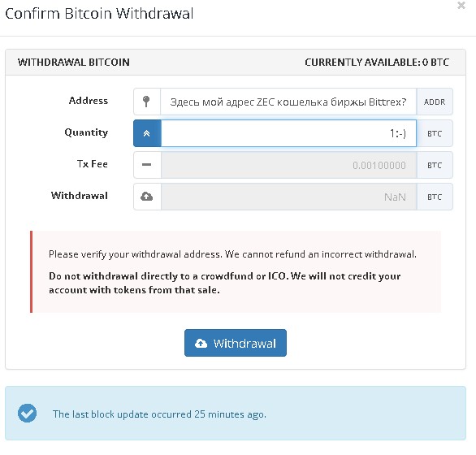This screenshot has width=476, height=455.
Task: Click the BTC unit label next to Quantity
Action: pos(435,133)
